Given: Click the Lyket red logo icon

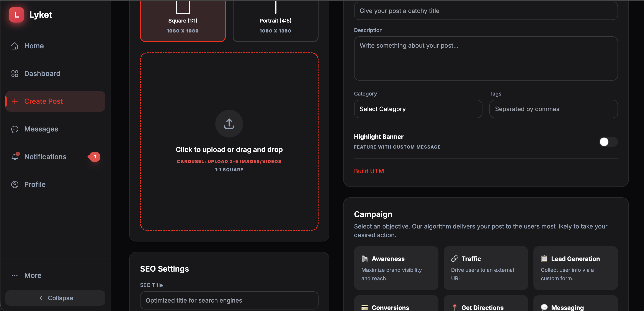Looking at the screenshot, I should pos(16,15).
